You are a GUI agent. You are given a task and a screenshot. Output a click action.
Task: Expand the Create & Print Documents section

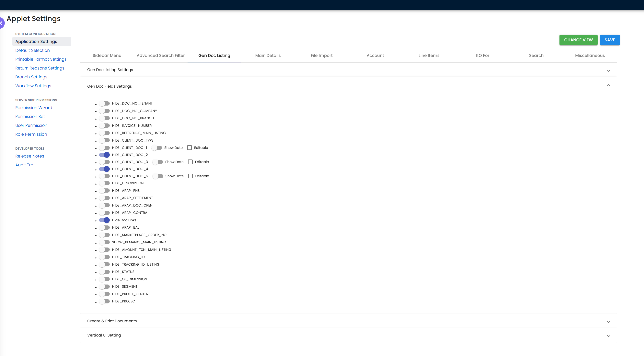(x=609, y=322)
